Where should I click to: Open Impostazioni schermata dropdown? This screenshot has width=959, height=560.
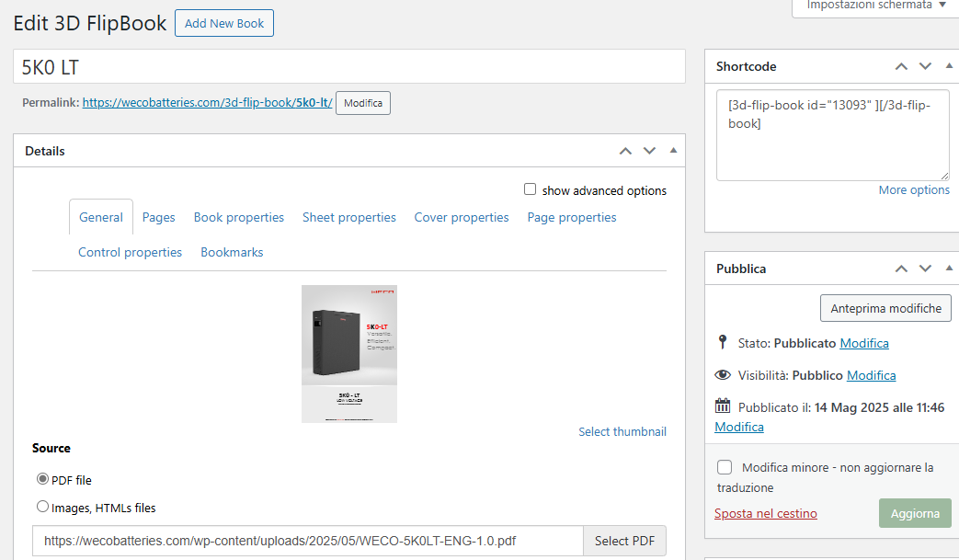pos(876,6)
